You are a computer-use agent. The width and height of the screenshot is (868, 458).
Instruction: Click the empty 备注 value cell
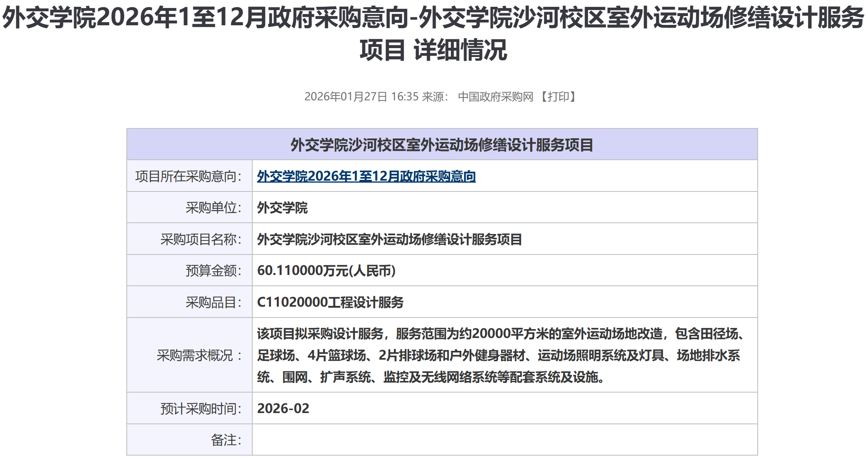coord(504,440)
